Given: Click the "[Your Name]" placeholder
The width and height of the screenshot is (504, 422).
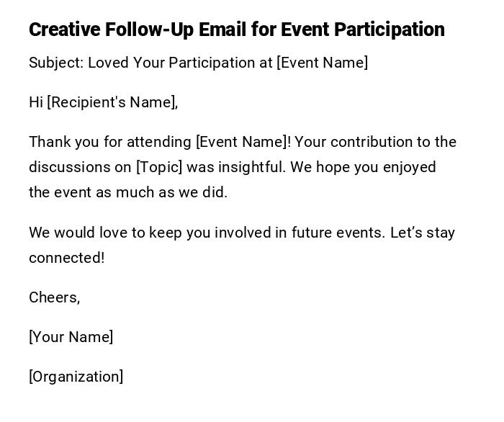Looking at the screenshot, I should coord(71,337).
